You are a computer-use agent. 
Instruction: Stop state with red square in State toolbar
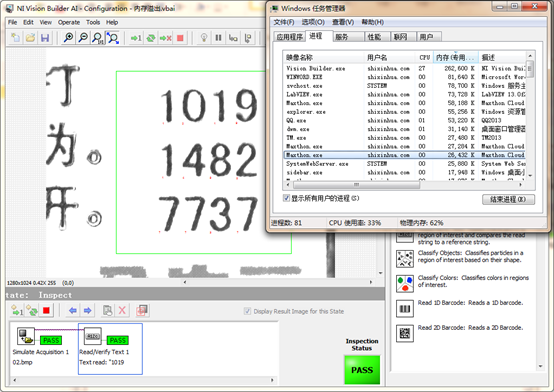(x=46, y=311)
